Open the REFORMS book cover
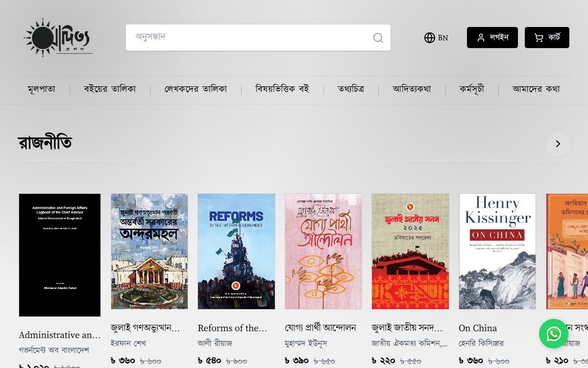 coord(237,251)
